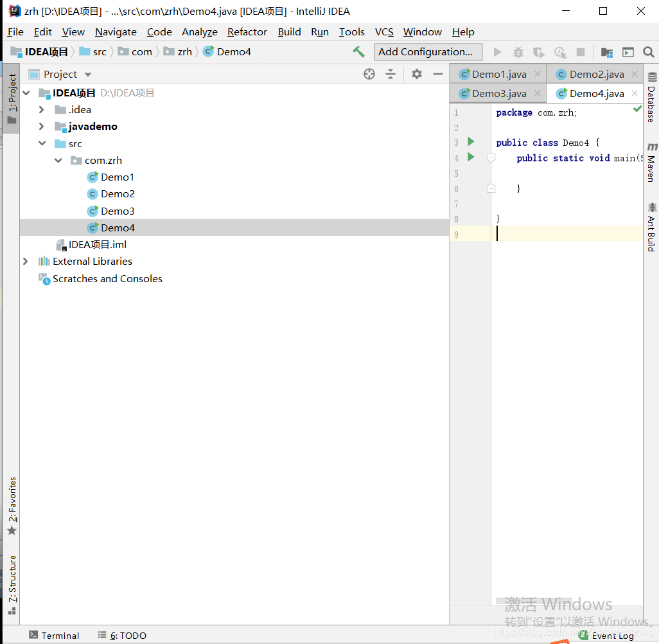Open the Event Log
659x644 pixels.
point(606,636)
